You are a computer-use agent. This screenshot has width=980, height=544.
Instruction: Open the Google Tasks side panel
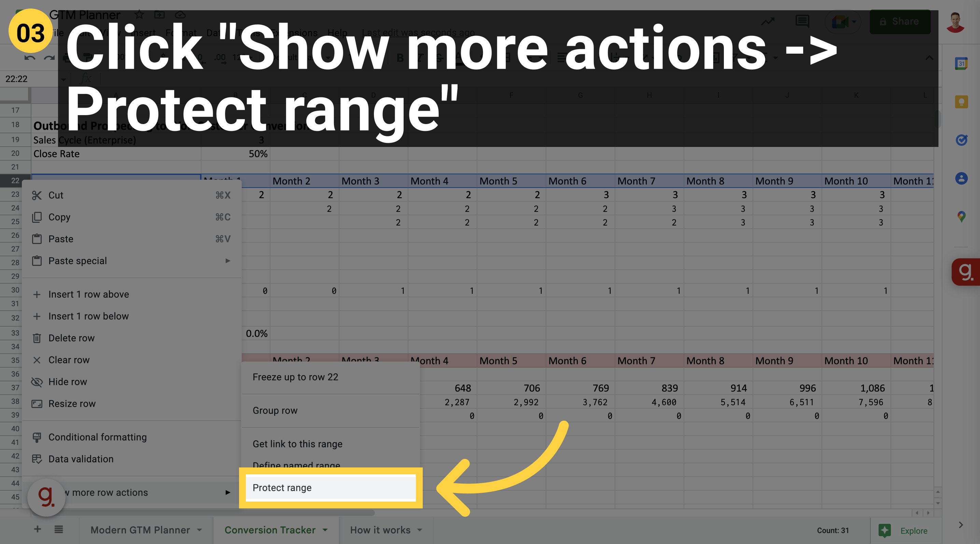pos(961,140)
